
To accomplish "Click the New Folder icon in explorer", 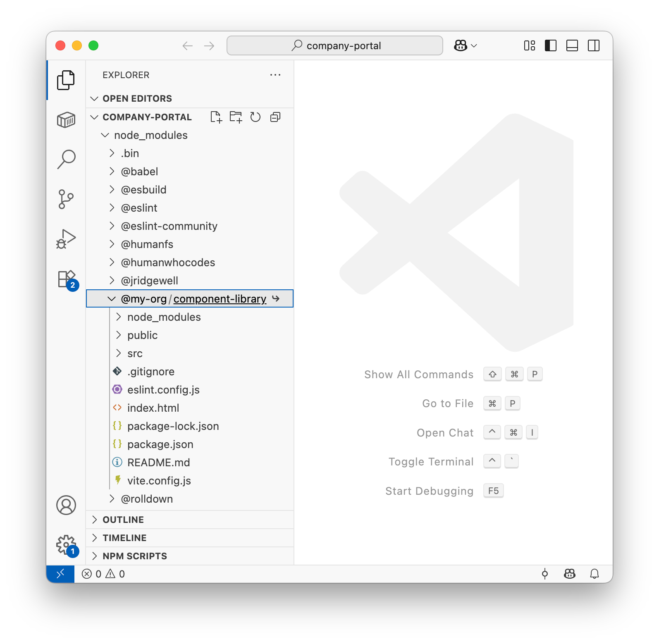I will click(x=236, y=117).
